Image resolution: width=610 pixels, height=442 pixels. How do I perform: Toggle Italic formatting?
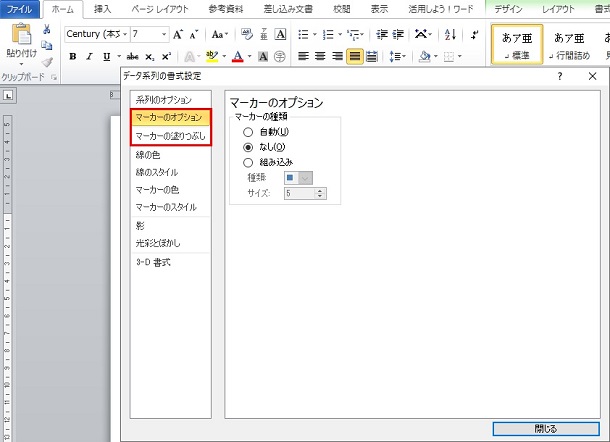tap(89, 56)
